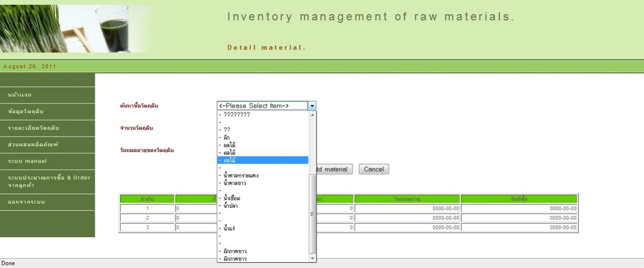Click the purchase date field in row 3
This screenshot has width=644, height=268.
coord(519,227)
